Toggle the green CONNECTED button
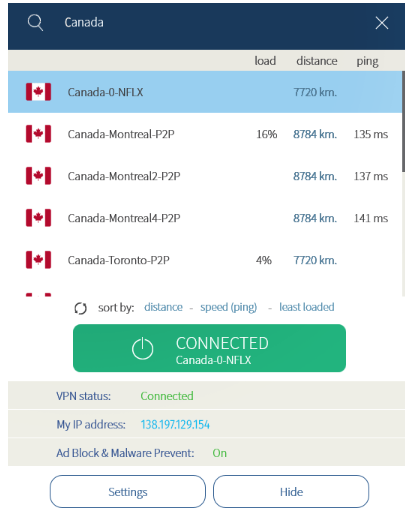The width and height of the screenshot is (414, 516). pyautogui.click(x=209, y=348)
